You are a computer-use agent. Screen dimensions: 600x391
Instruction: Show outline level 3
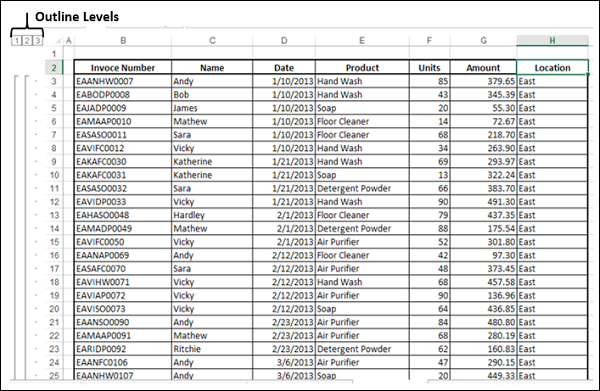click(x=38, y=41)
